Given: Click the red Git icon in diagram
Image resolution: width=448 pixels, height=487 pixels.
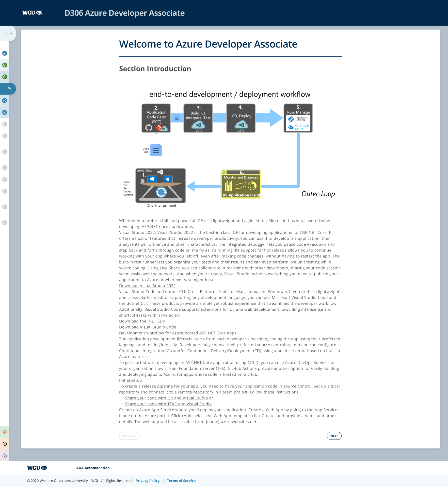Looking at the screenshot, I should (x=159, y=128).
